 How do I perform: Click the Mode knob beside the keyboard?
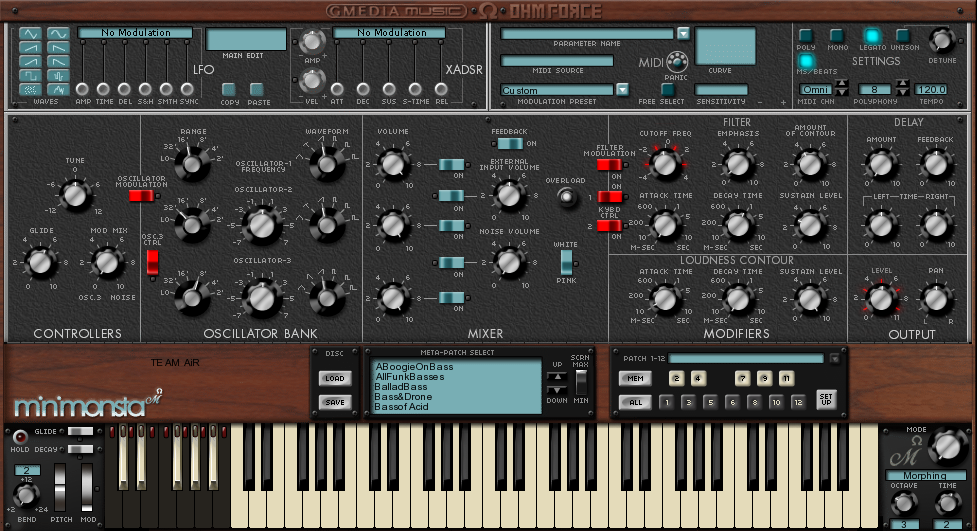pyautogui.click(x=947, y=446)
